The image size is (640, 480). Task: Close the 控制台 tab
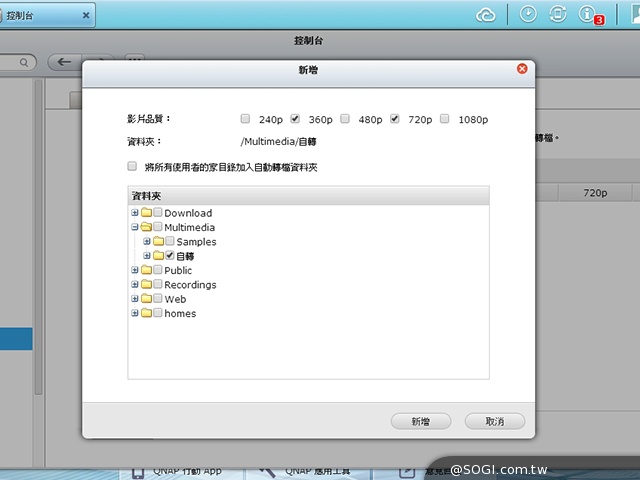pyautogui.click(x=86, y=16)
